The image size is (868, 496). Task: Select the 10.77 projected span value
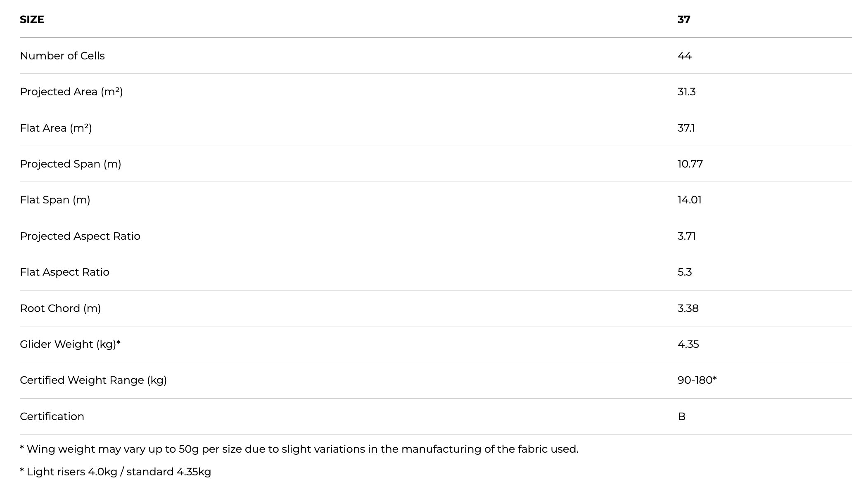coord(690,164)
